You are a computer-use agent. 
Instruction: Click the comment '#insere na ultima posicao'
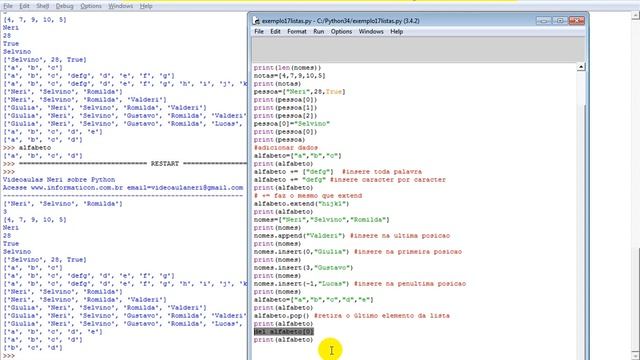(400, 236)
